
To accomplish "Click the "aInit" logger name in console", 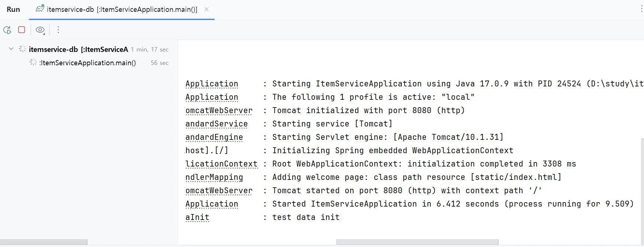I will pos(197,217).
